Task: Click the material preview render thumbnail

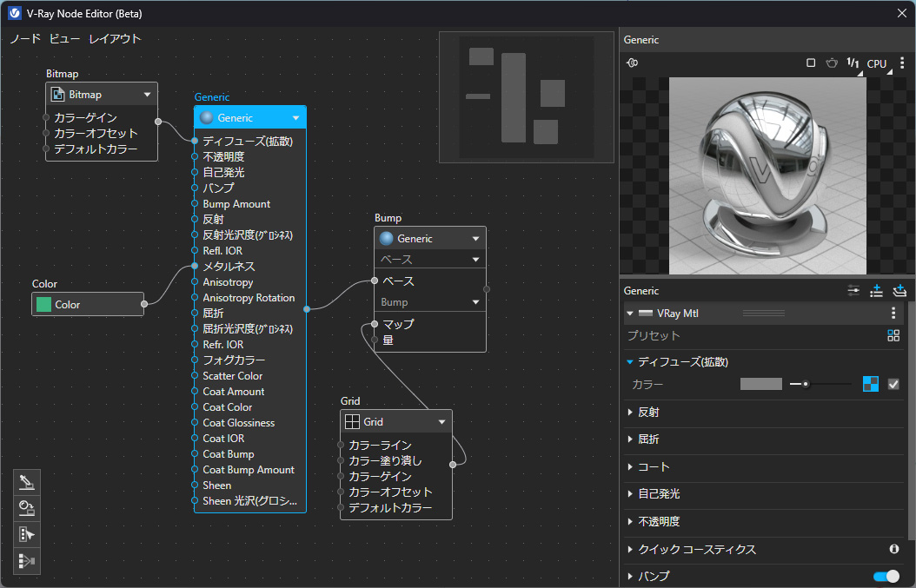Action: 767,175
